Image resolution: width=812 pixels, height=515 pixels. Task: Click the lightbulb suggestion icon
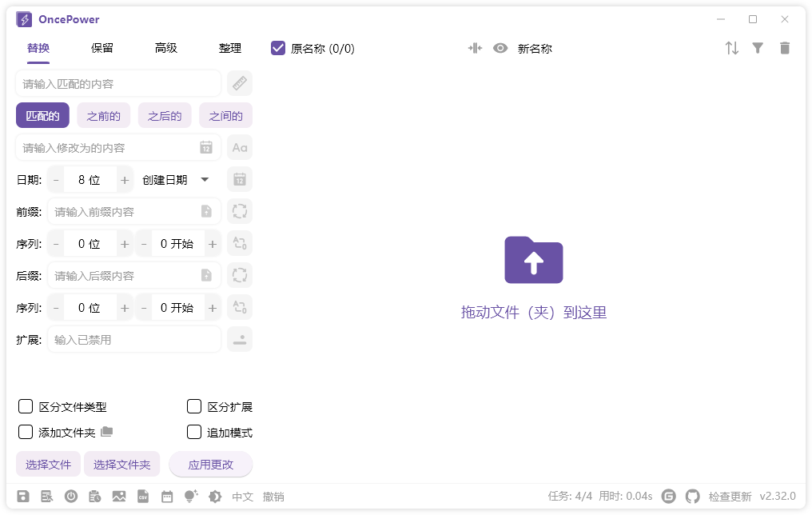pos(190,496)
